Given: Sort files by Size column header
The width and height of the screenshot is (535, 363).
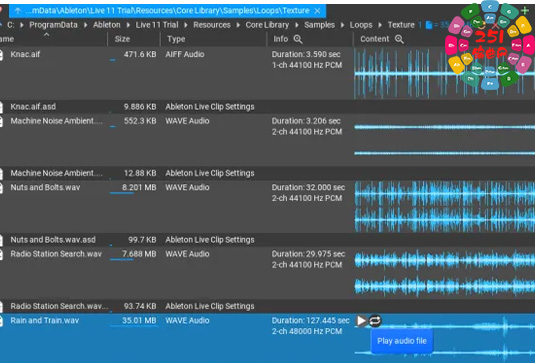Looking at the screenshot, I should tap(122, 39).
